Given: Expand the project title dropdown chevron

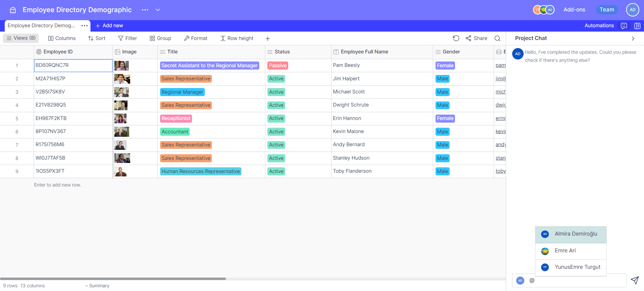Looking at the screenshot, I should [x=158, y=10].
